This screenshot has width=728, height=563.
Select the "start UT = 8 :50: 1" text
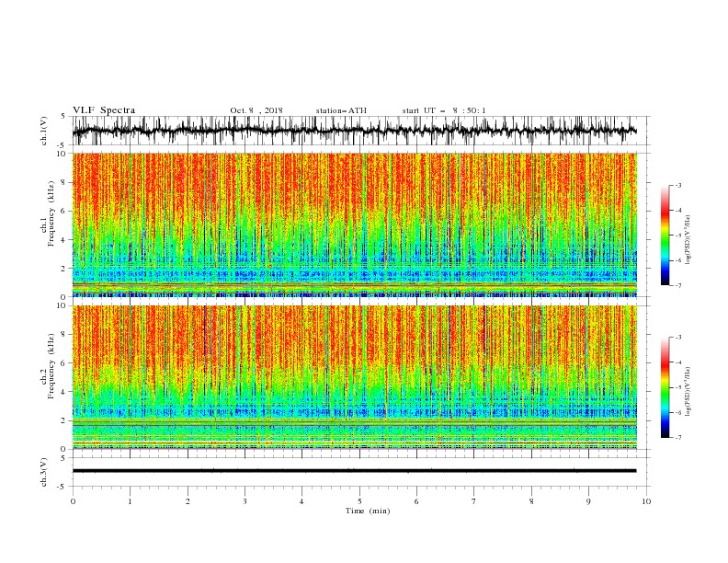tap(443, 110)
